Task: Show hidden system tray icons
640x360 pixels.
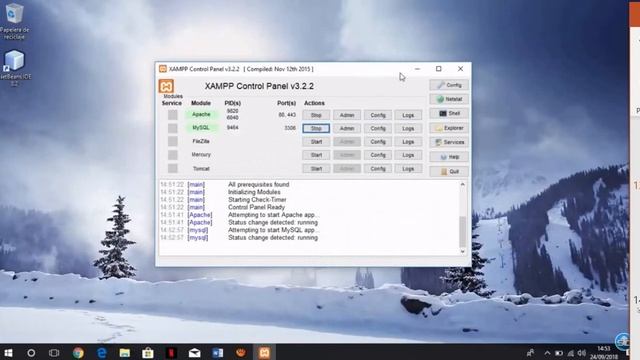Action: click(547, 353)
